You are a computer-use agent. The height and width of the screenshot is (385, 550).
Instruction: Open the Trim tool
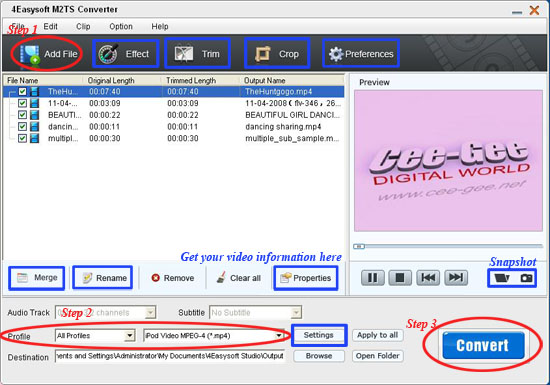197,54
